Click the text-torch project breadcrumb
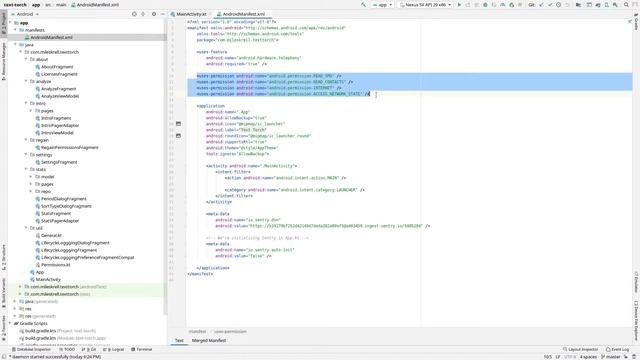 pyautogui.click(x=15, y=5)
